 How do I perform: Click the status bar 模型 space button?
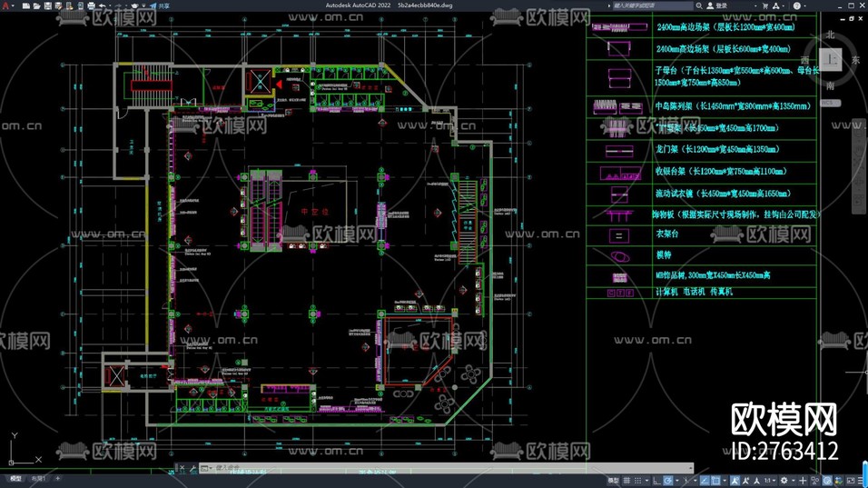click(614, 481)
